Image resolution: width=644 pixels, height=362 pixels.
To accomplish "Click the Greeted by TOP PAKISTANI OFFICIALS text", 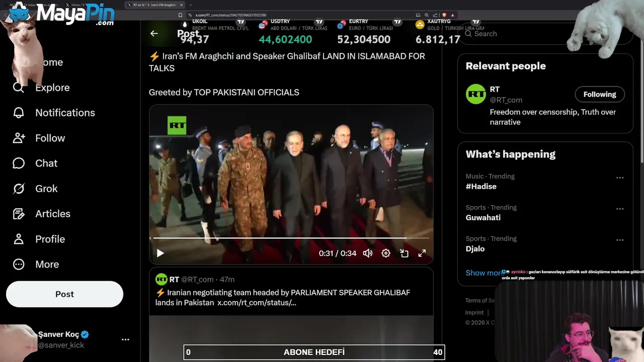I will click(224, 93).
